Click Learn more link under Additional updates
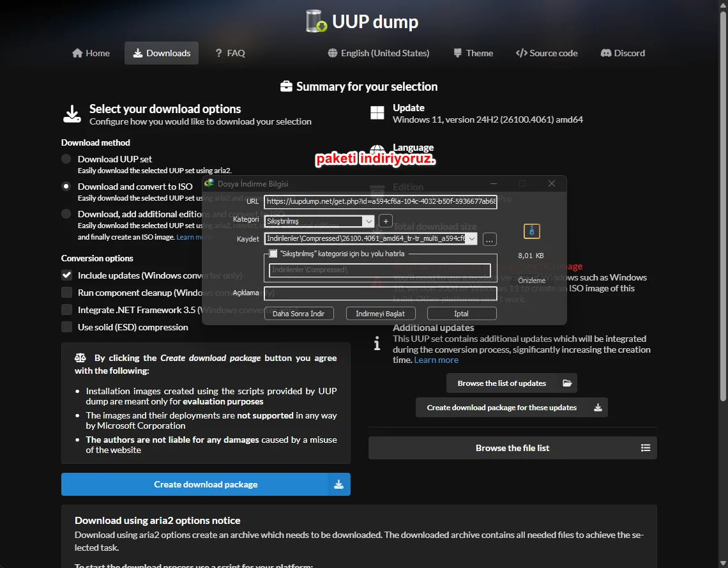 click(436, 360)
